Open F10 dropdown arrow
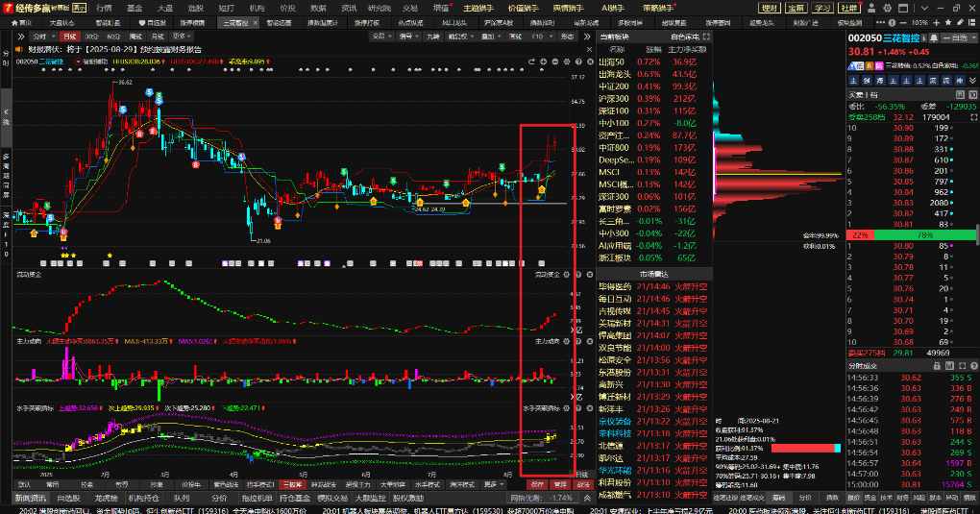The image size is (980, 514). pos(550,37)
